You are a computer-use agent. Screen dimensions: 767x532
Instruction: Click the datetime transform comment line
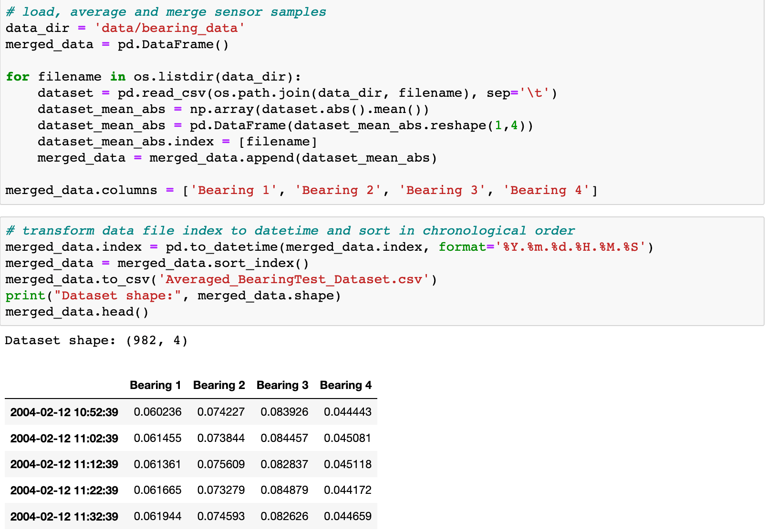(x=289, y=230)
